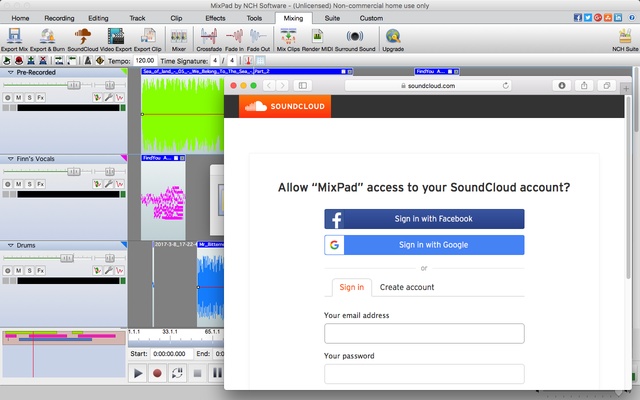Open Fx for Finn's Vocals track
This screenshot has height=400, width=640.
pyautogui.click(x=40, y=184)
